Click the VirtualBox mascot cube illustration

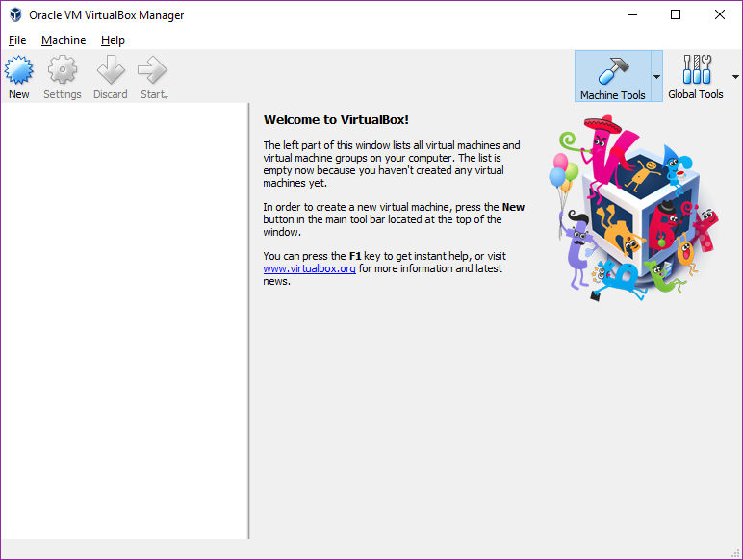coord(633,207)
